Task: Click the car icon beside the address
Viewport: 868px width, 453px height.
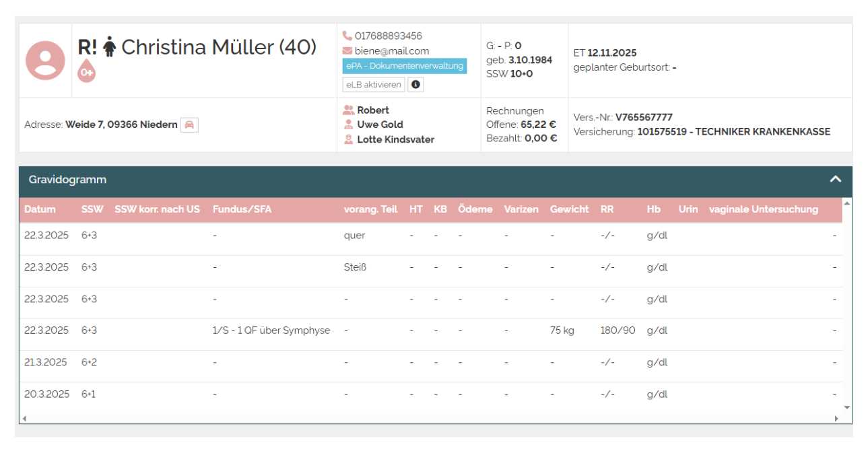Action: click(189, 125)
